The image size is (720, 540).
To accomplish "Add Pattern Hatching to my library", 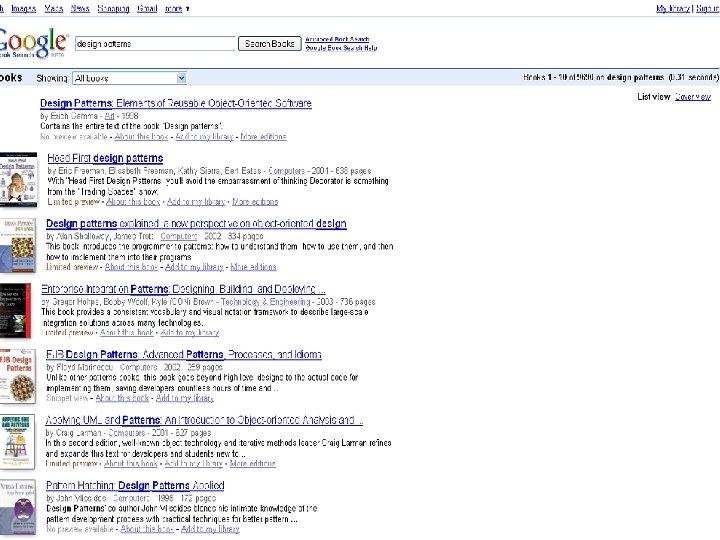I will pos(210,529).
